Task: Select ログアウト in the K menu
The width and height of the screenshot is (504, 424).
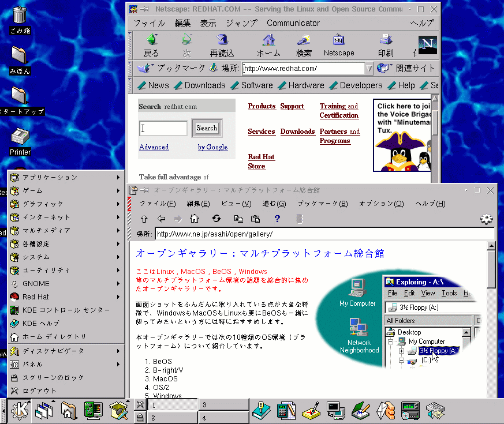Action: [66, 391]
